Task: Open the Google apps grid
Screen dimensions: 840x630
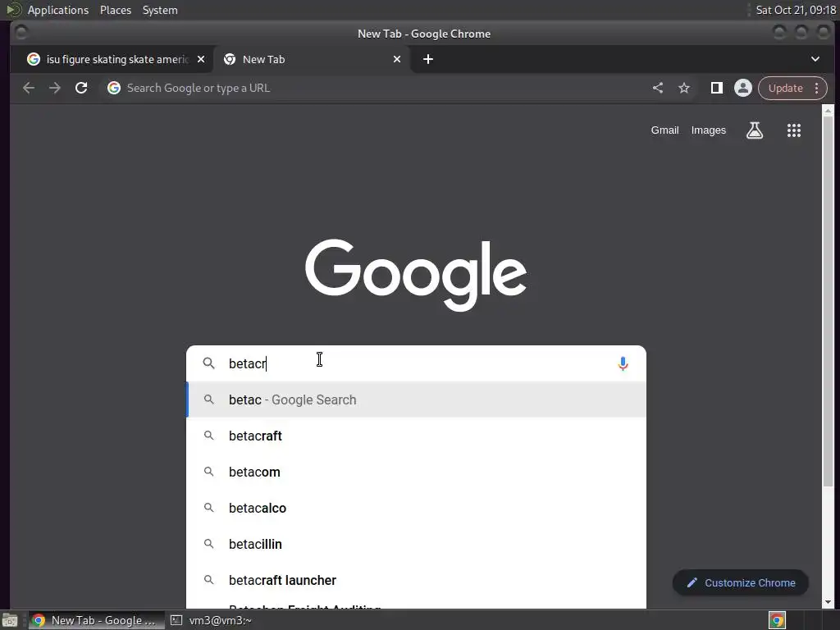Action: click(x=794, y=130)
